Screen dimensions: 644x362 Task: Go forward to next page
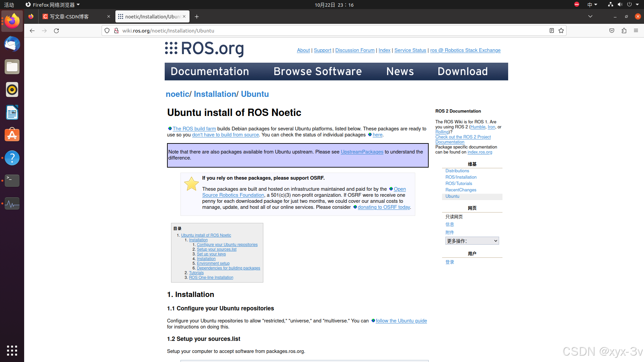[x=44, y=31]
